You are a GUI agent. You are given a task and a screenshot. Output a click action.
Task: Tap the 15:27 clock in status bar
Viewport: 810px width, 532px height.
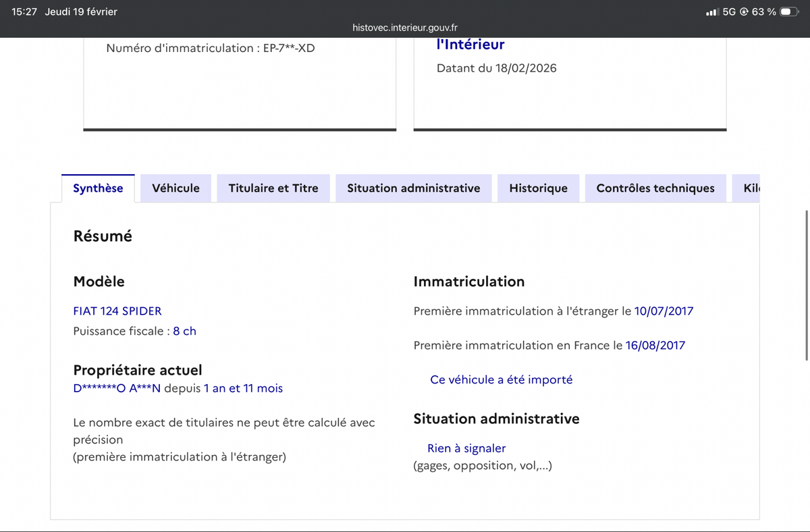[x=24, y=12]
